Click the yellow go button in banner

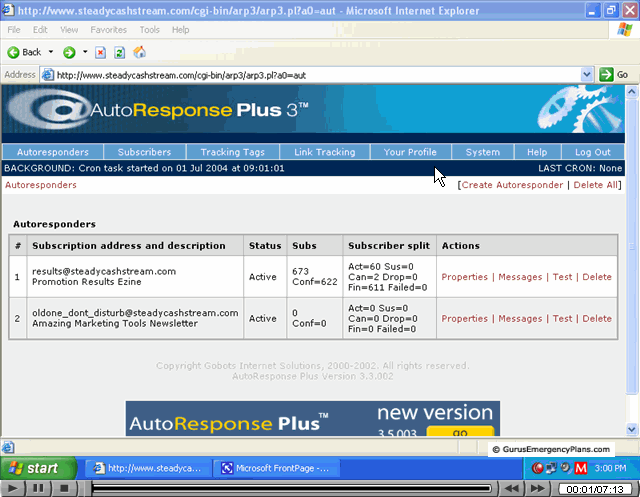coord(460,432)
